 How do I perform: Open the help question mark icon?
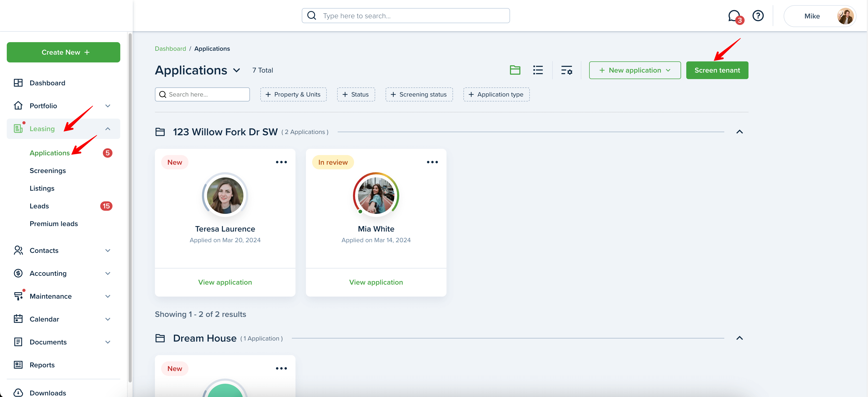(x=758, y=16)
